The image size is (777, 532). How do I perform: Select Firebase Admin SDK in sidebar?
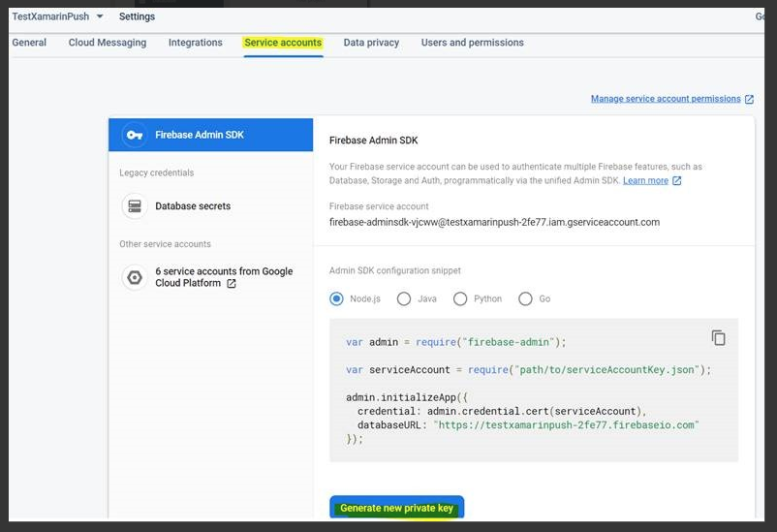[210, 135]
